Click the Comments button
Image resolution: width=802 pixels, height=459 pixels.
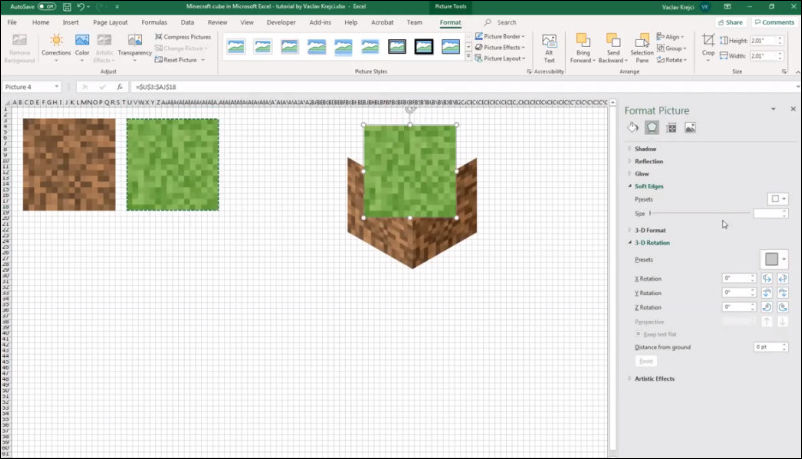[774, 23]
